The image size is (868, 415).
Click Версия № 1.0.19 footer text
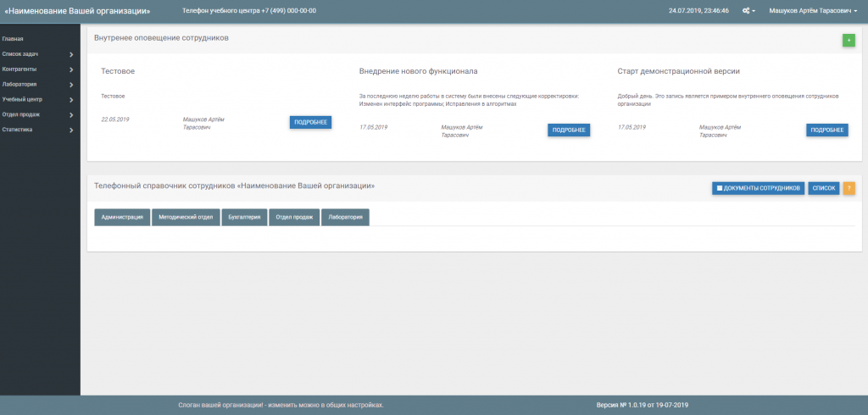643,405
